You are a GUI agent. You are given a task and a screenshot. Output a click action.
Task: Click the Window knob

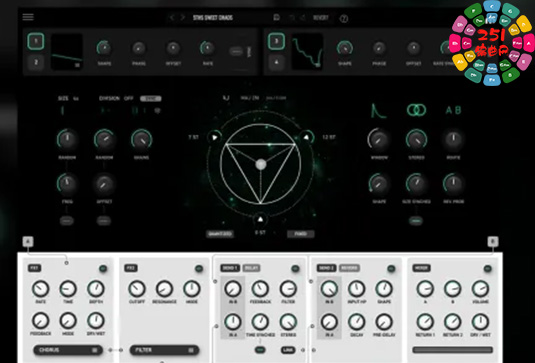[x=378, y=139]
